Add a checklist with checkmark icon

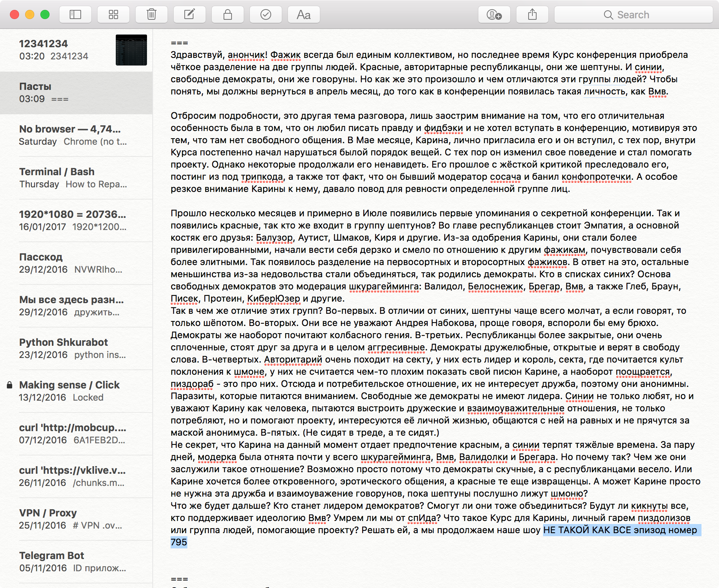tap(266, 15)
